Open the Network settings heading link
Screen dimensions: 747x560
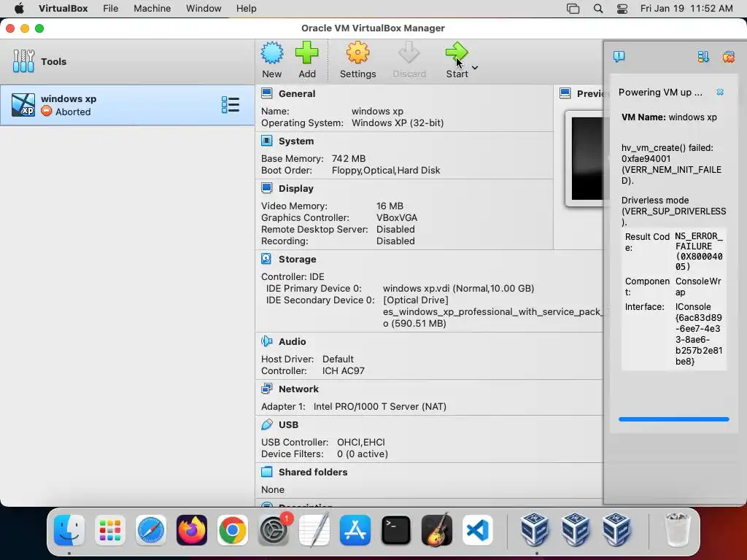click(298, 389)
